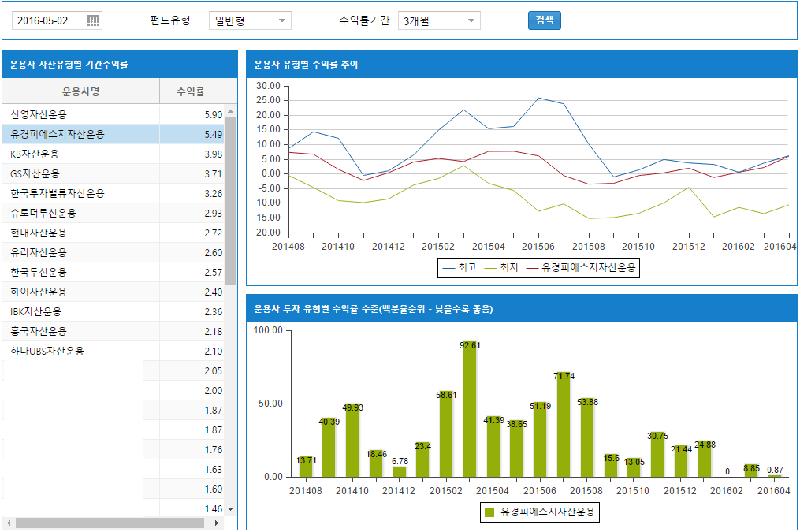This screenshot has height=532, width=800.
Task: Toggle the 최저 series in line legend
Action: tap(501, 268)
